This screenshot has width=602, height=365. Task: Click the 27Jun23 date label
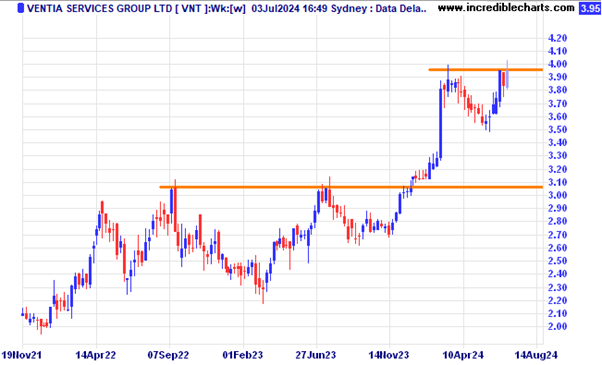tap(316, 355)
